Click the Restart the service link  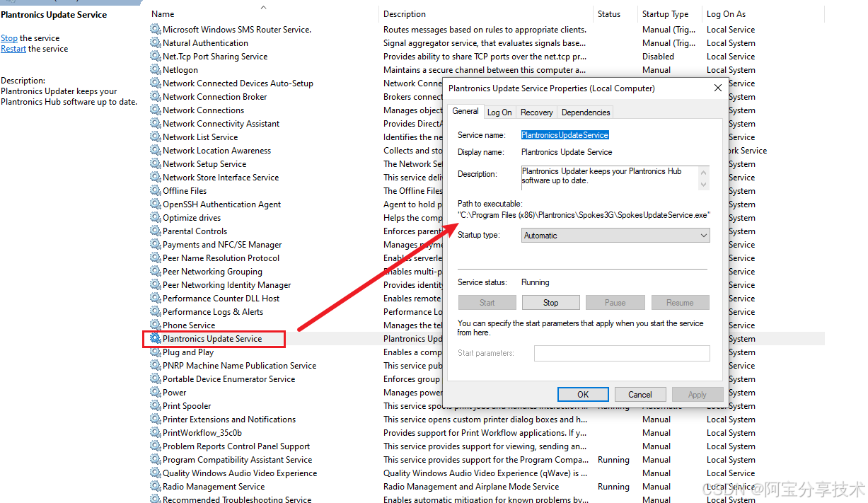[13, 49]
